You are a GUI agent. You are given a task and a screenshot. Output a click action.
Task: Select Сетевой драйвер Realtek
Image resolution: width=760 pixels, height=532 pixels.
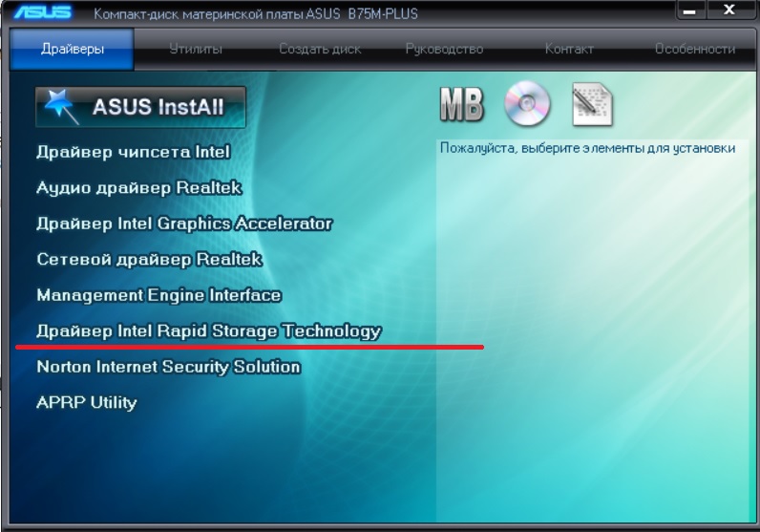coord(149,260)
